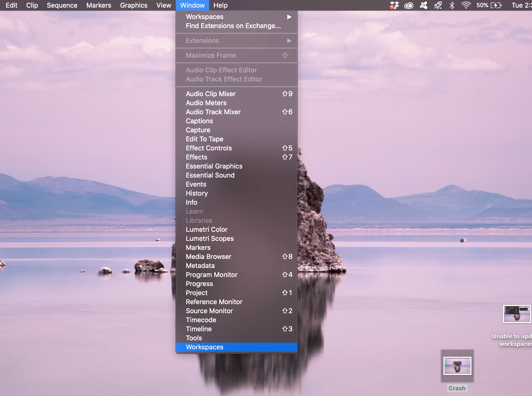Screen dimensions: 532x396
Task: Open the Help menu
Action: (x=220, y=5)
